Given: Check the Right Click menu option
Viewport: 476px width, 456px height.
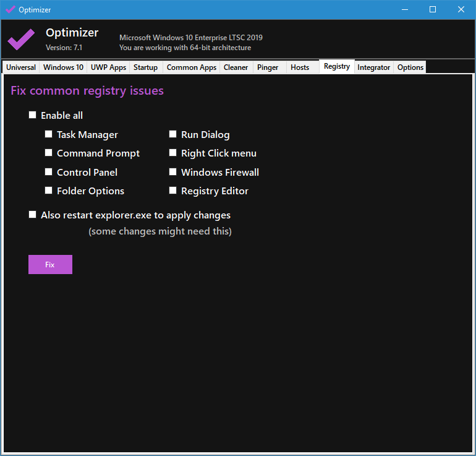Looking at the screenshot, I should [173, 153].
